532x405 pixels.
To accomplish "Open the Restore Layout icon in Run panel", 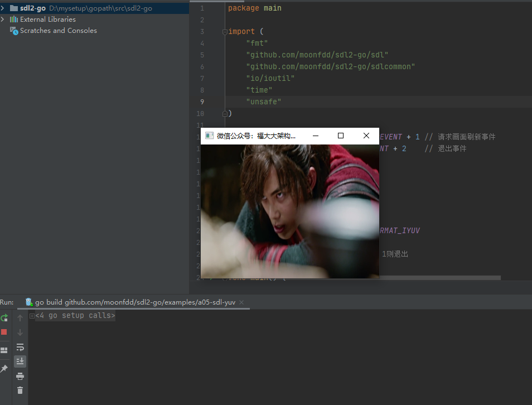I will tap(4, 350).
